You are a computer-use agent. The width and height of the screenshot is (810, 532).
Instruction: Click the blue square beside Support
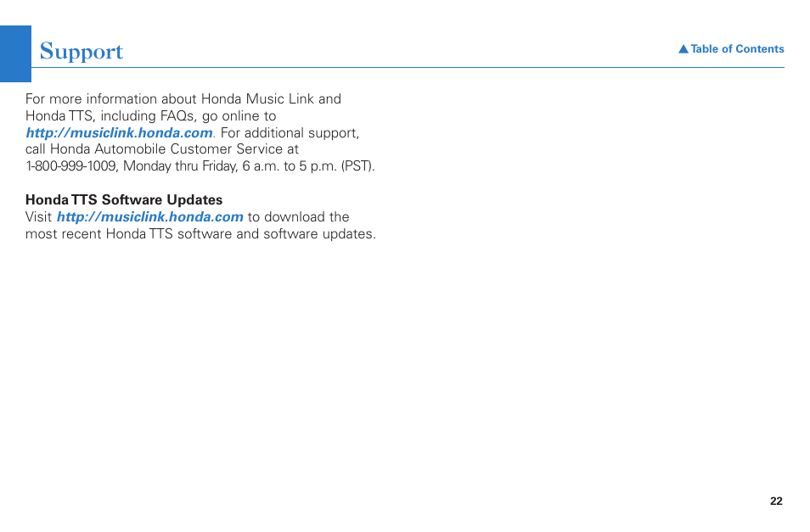pyautogui.click(x=15, y=53)
